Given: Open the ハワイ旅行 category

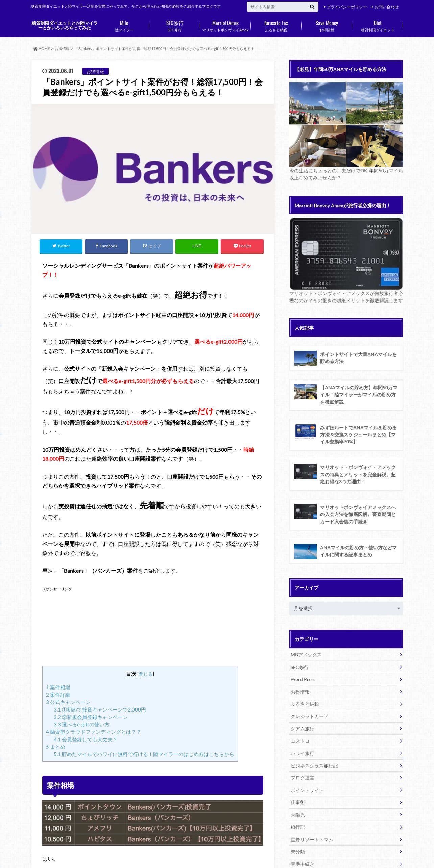Looking at the screenshot, I should click(346, 753).
